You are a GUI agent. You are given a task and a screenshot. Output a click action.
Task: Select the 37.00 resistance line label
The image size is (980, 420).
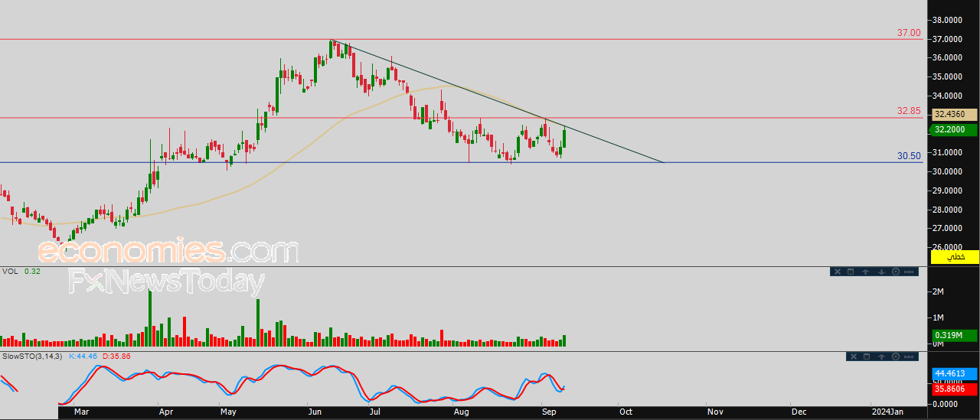[909, 33]
